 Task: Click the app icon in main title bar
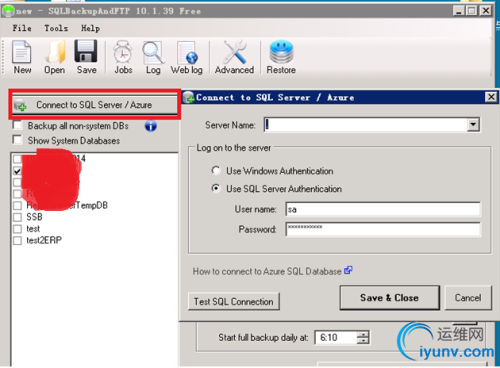click(8, 11)
